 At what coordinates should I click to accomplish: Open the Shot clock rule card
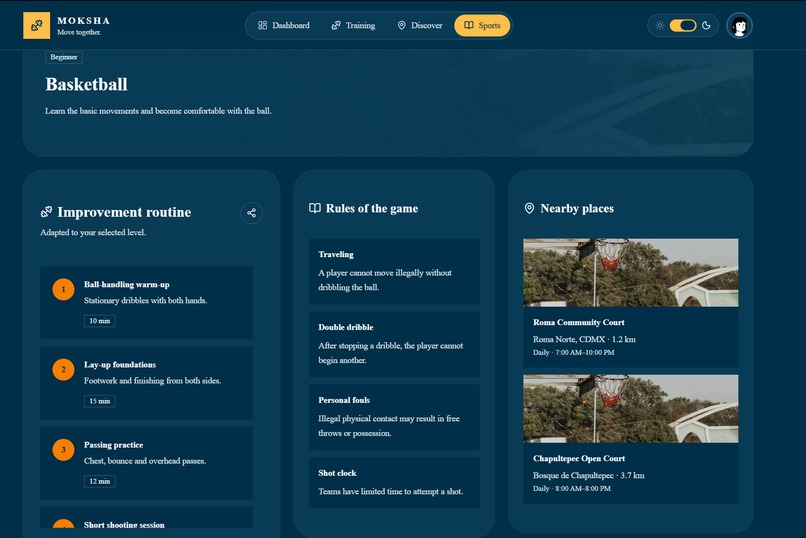tap(394, 483)
